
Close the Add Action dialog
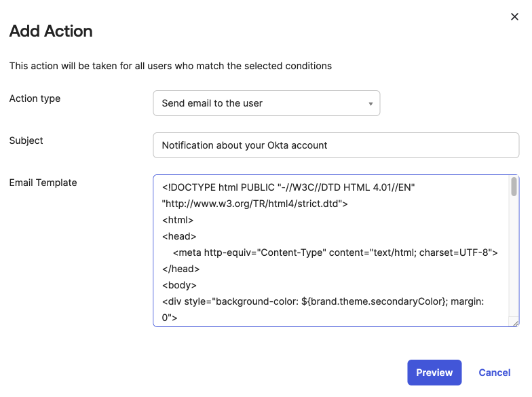pos(514,17)
